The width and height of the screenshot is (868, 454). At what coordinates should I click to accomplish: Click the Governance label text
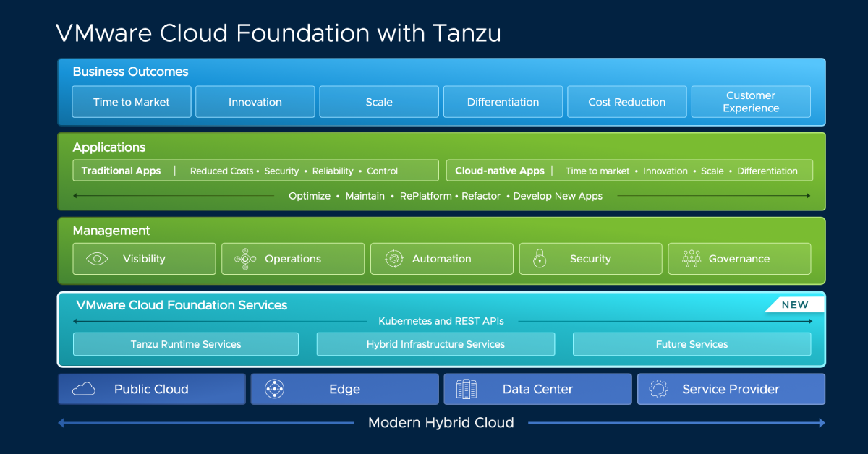click(x=739, y=259)
